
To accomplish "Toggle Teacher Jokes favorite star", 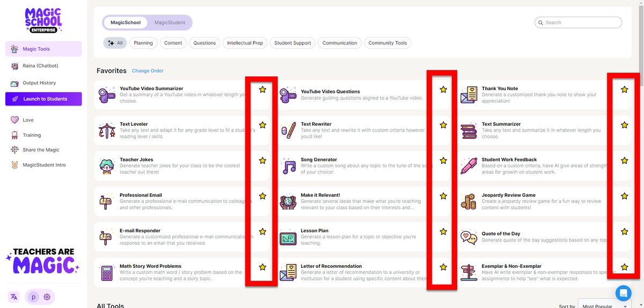I will 262,160.
